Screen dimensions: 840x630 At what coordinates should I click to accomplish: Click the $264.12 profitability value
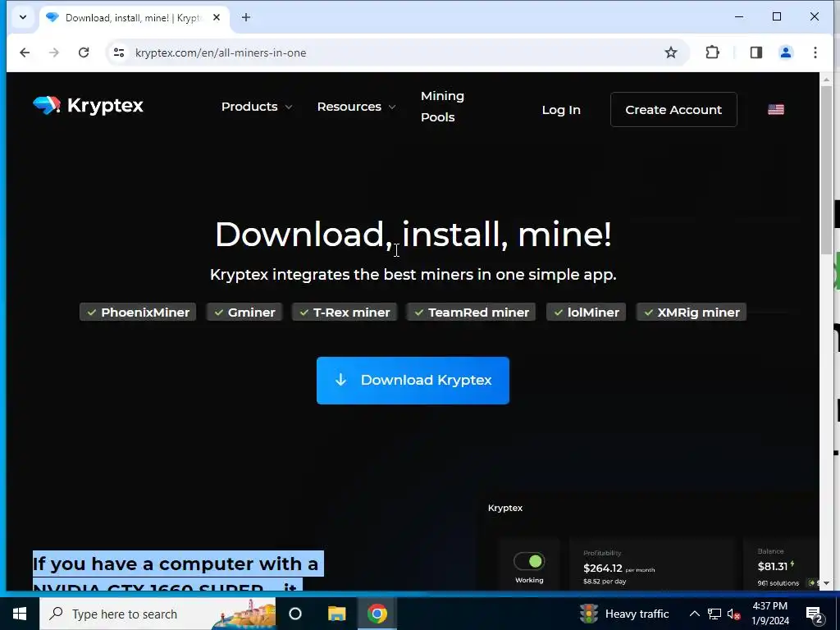[x=603, y=568]
